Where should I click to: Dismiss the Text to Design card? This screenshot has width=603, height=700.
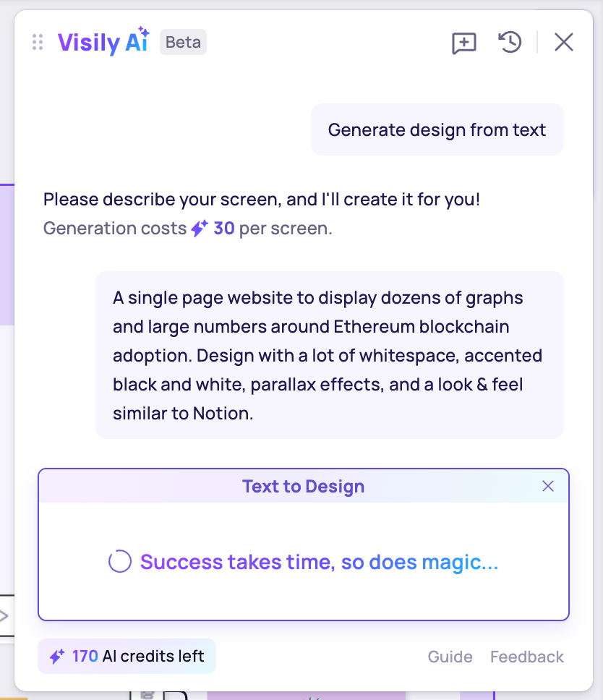[547, 486]
